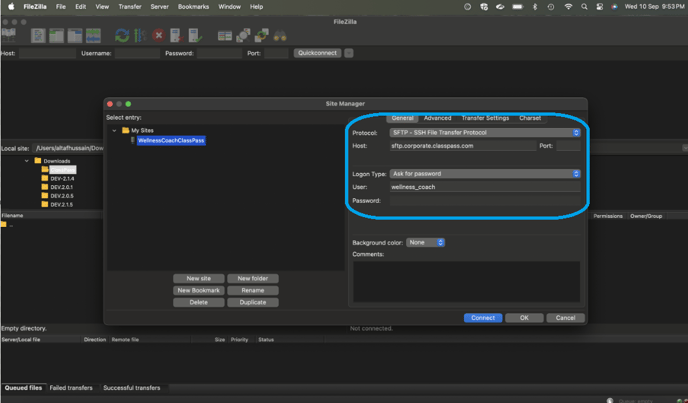Viewport: 688px width, 403px height.
Task: Collapse the My Sites tree node
Action: (x=114, y=130)
